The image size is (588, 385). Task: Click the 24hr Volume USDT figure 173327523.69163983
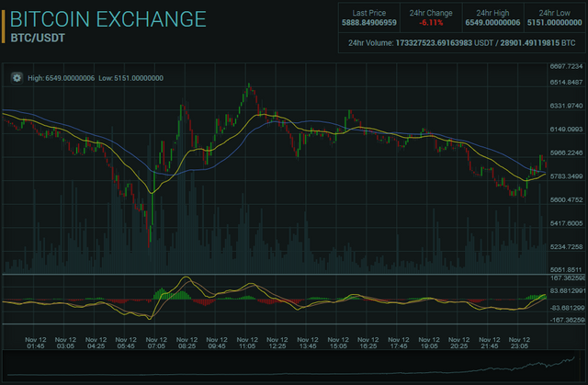click(x=434, y=43)
